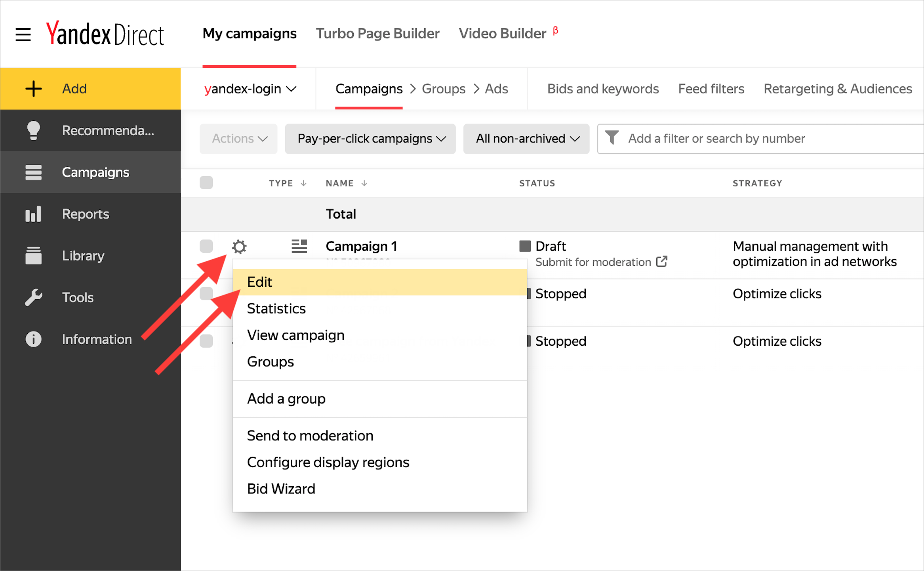
Task: Switch to My campaigns tab
Action: [250, 34]
